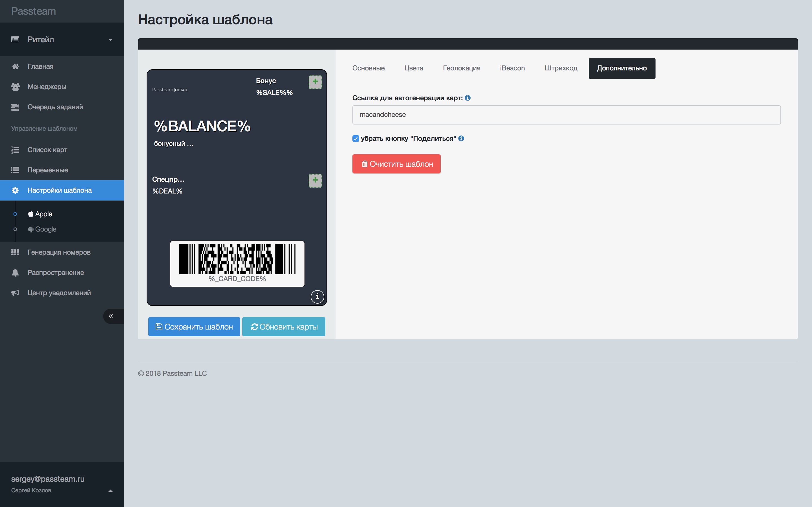
Task: Click the green plus icon beside the Спецпр field
Action: [x=315, y=180]
